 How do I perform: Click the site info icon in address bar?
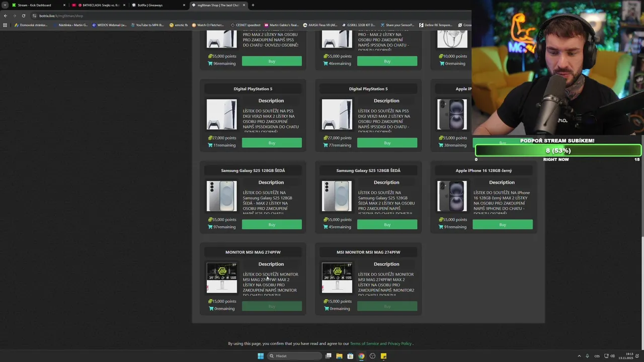coord(34,16)
